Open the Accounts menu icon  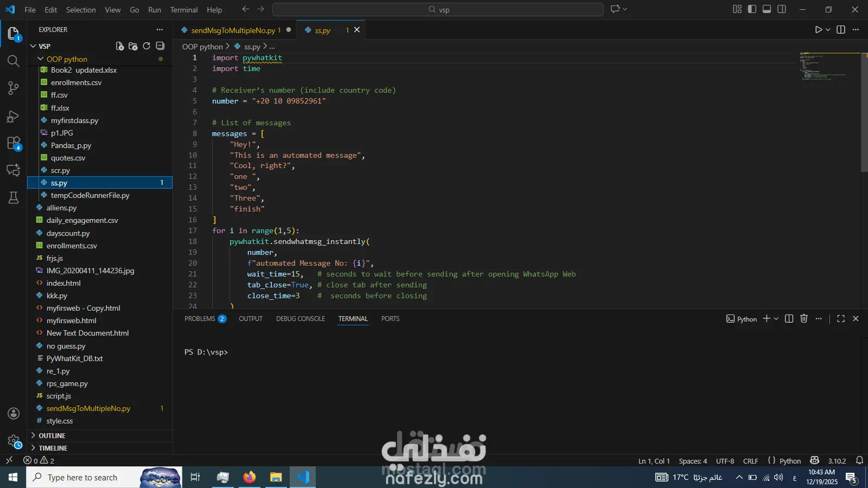pyautogui.click(x=14, y=413)
